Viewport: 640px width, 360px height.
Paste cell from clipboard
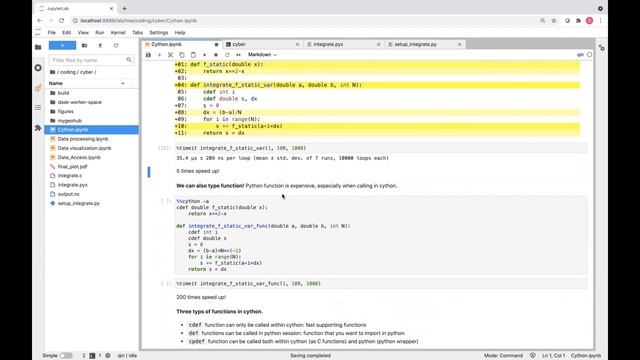point(193,55)
